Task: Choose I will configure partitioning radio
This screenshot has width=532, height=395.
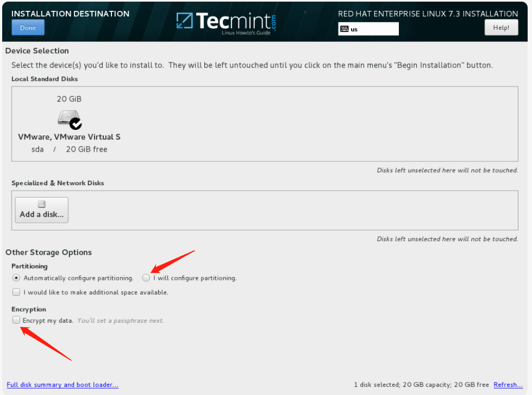Action: pyautogui.click(x=146, y=278)
